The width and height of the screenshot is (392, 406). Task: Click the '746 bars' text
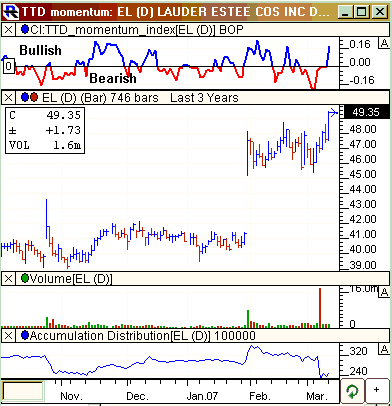coord(134,98)
